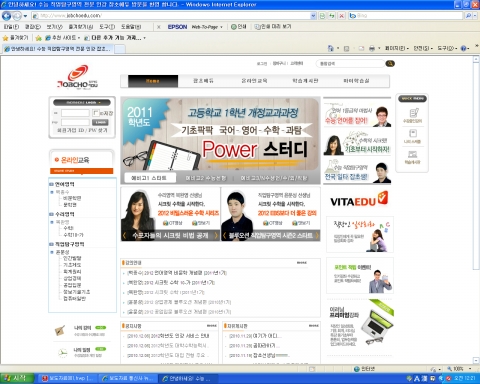Click the Print icon in command bar
Viewport: 480px width, 384px height.
click(x=372, y=49)
